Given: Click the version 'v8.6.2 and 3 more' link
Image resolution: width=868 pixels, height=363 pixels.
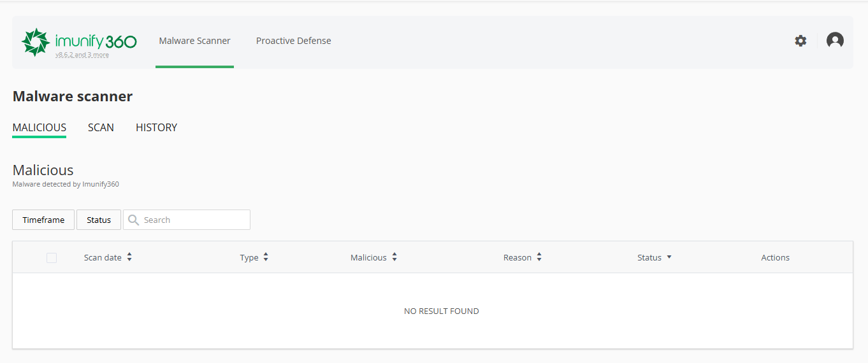Looking at the screenshot, I should (82, 55).
